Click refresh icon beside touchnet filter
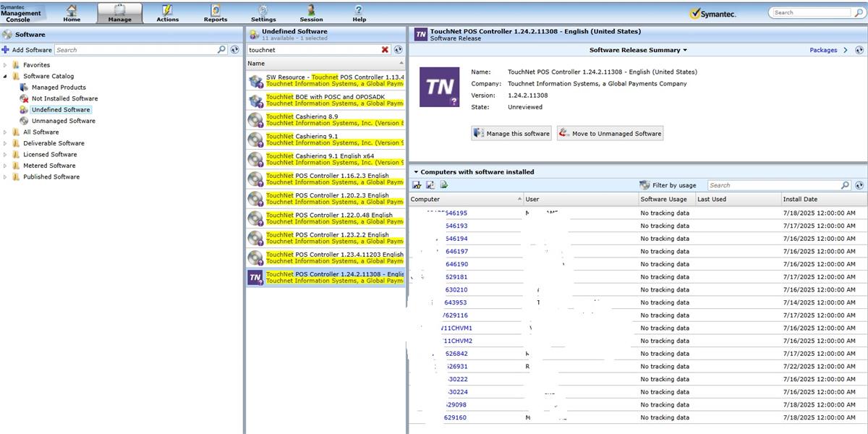The width and height of the screenshot is (868, 434). click(398, 50)
